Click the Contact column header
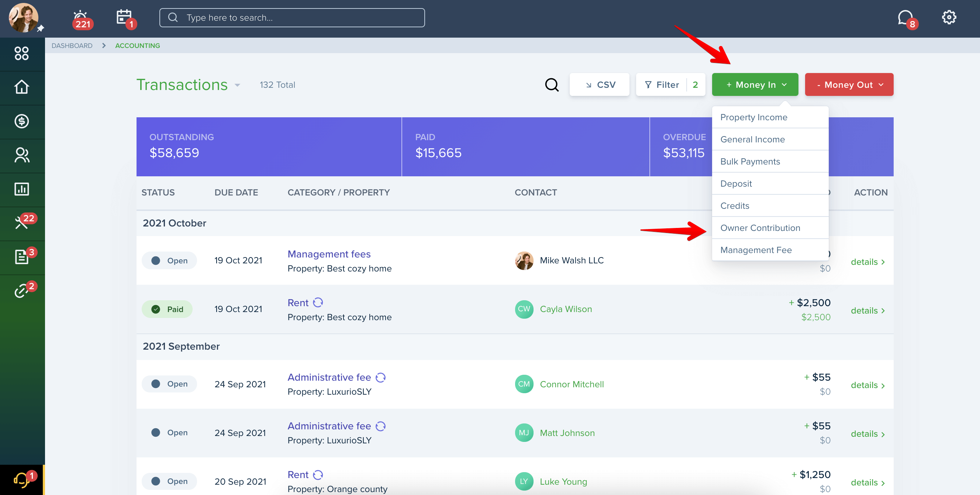The height and width of the screenshot is (495, 980). pos(536,193)
